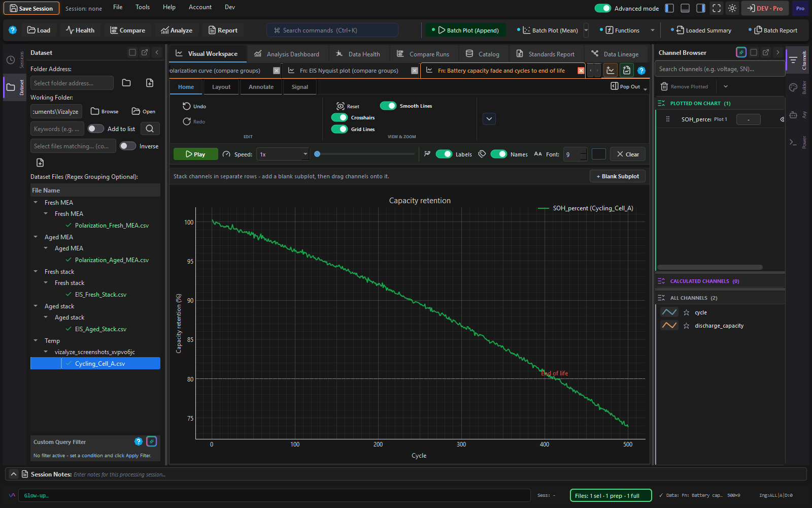Click the Power terminal icon in right sidebar
The height and width of the screenshot is (508, 812).
[x=793, y=142]
